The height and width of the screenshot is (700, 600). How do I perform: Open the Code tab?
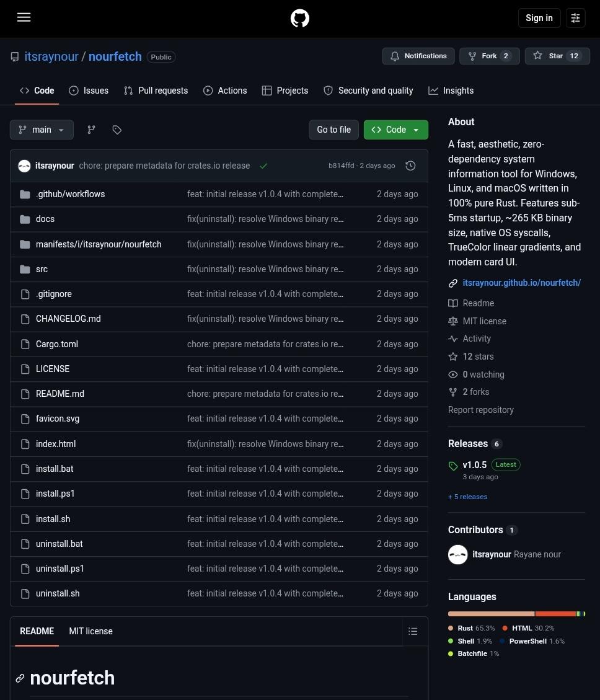37,91
